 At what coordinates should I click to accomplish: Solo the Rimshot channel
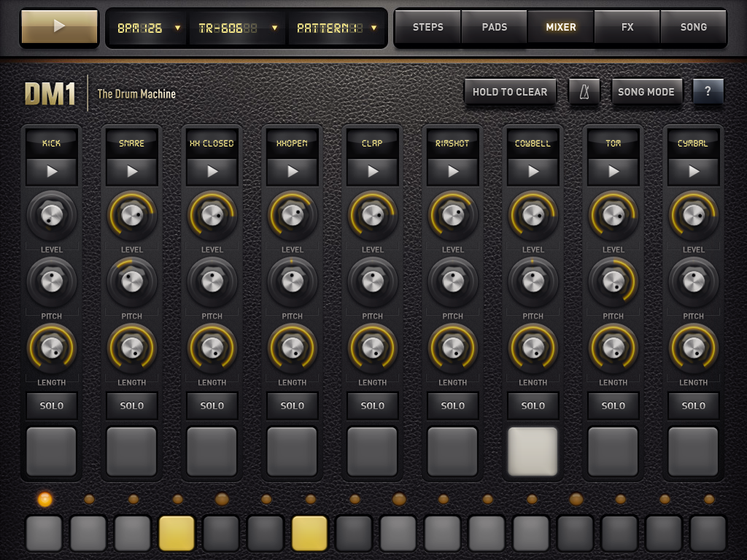tap(453, 405)
